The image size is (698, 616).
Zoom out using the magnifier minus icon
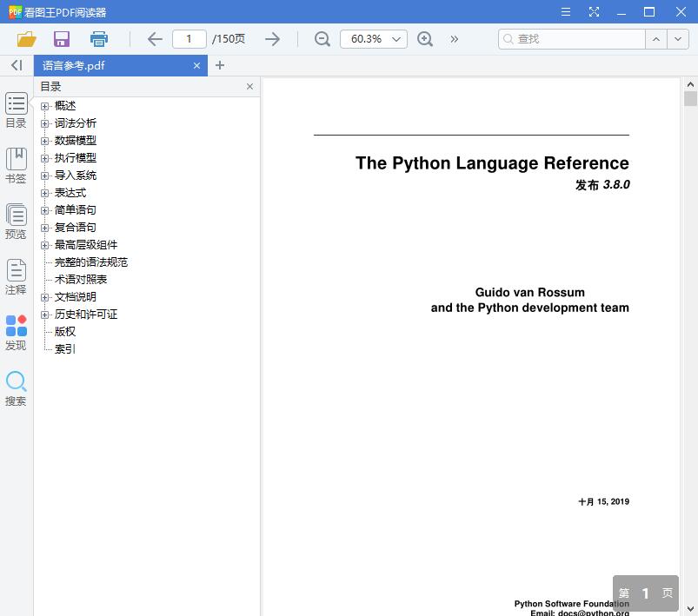[322, 38]
